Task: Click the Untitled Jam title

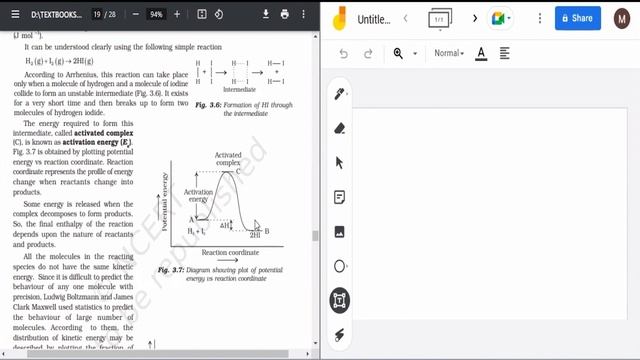Action: [374, 19]
